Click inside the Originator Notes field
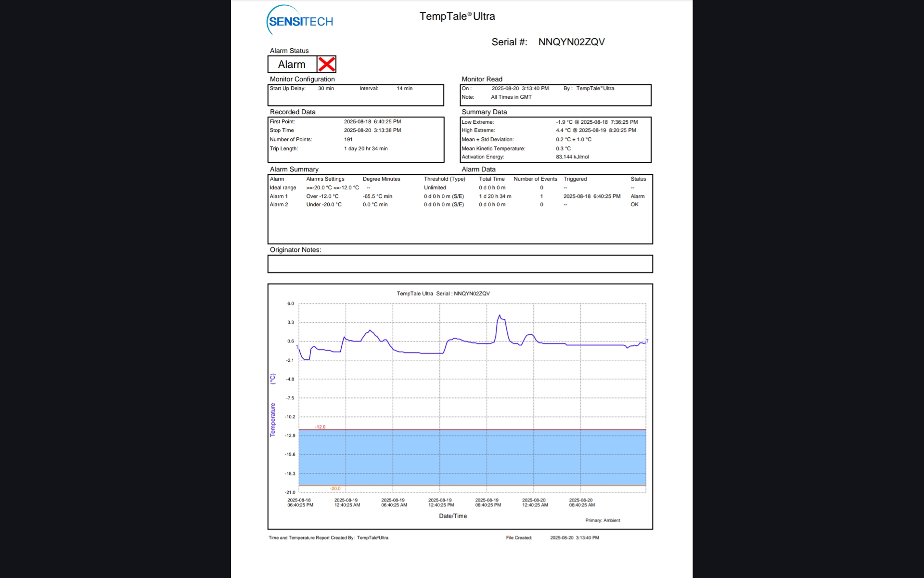This screenshot has width=924, height=578. point(460,264)
